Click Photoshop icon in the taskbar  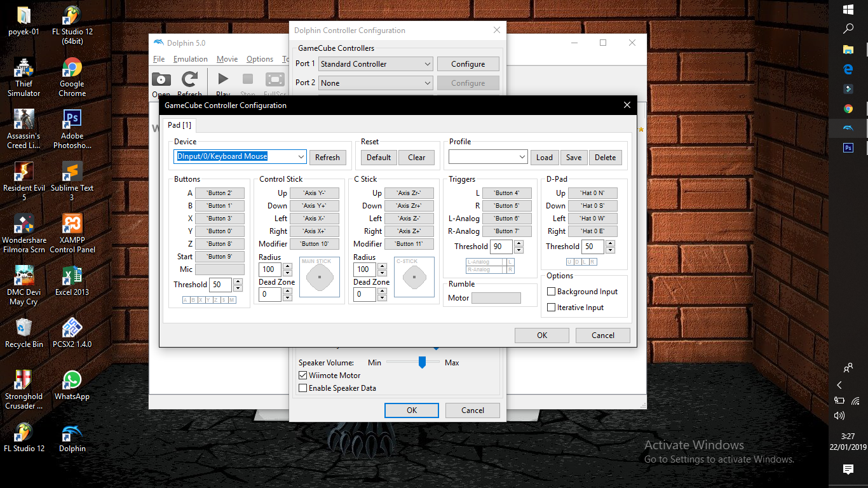[848, 147]
